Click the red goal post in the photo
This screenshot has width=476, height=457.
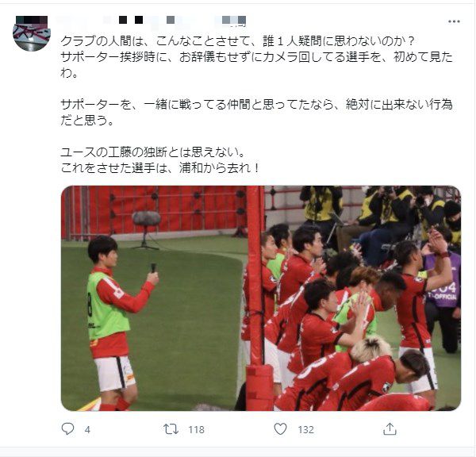click(255, 298)
